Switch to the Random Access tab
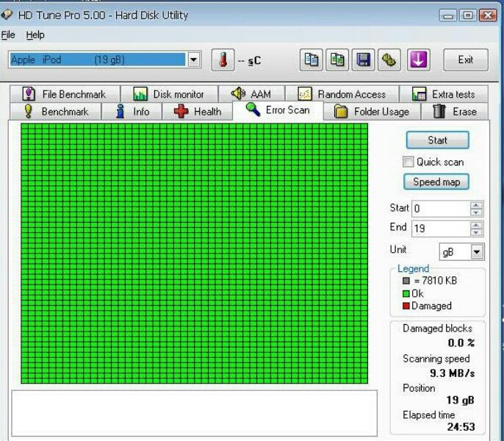Image resolution: width=504 pixels, height=441 pixels. click(x=342, y=94)
